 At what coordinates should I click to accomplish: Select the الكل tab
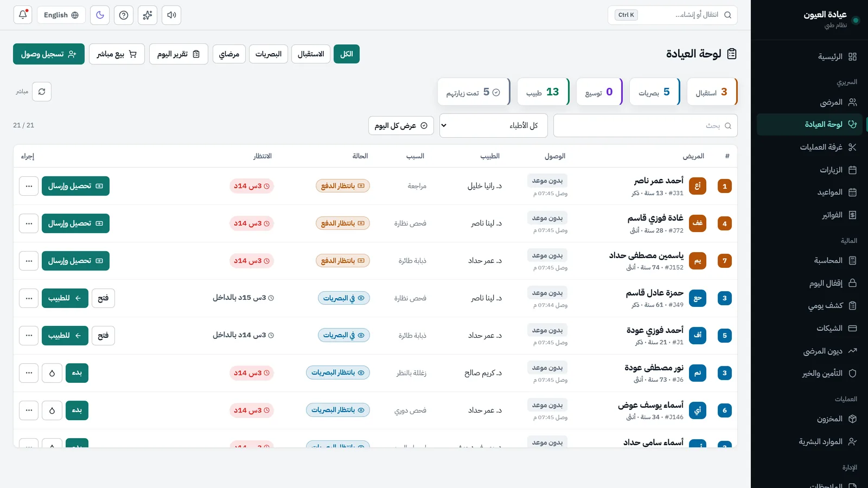tap(347, 54)
